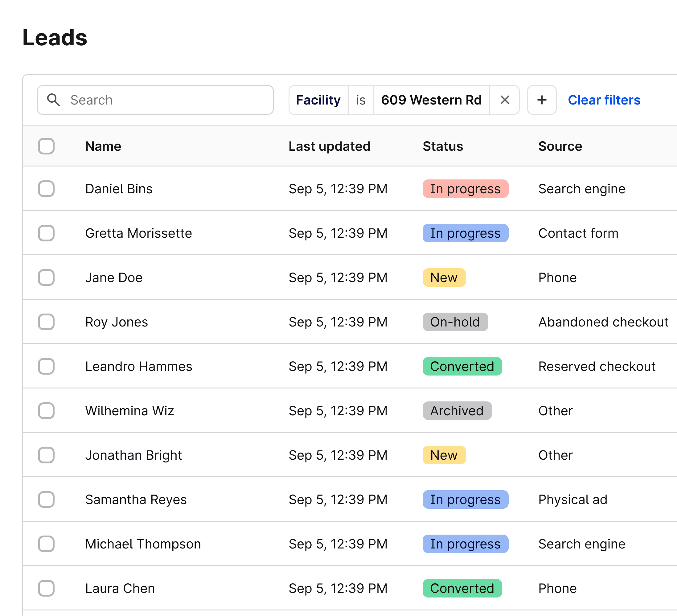Click Roy Jones's On-hold status badge
677x616 pixels.
tap(455, 322)
